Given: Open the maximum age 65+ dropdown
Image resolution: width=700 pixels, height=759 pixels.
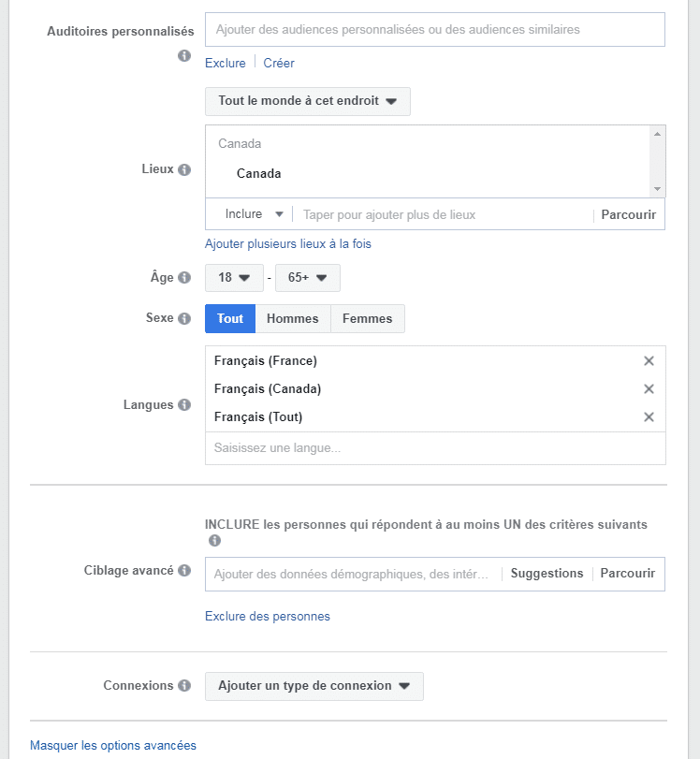Looking at the screenshot, I should [307, 278].
